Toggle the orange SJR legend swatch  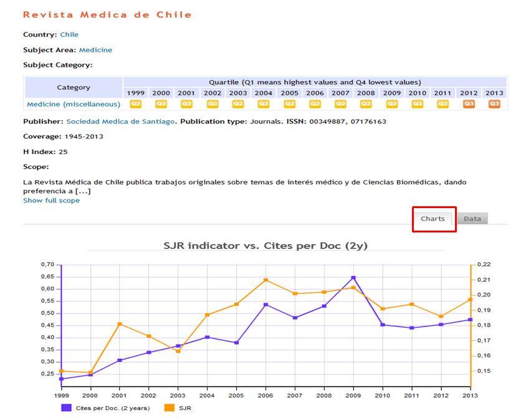coord(169,408)
